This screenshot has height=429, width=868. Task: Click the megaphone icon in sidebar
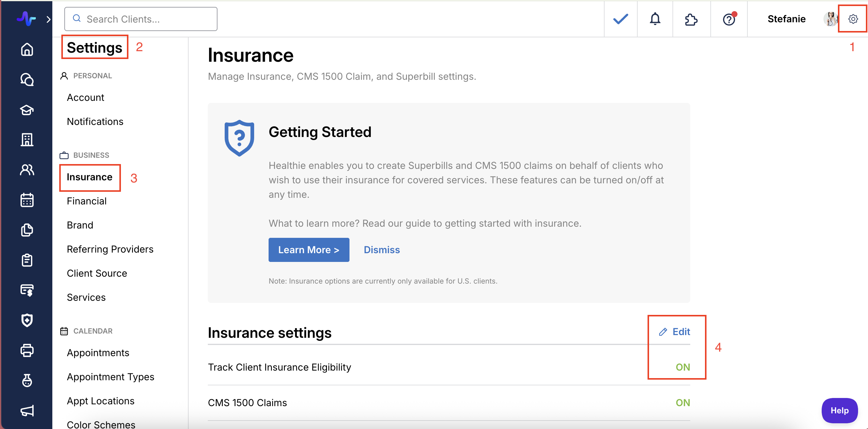coord(27,410)
